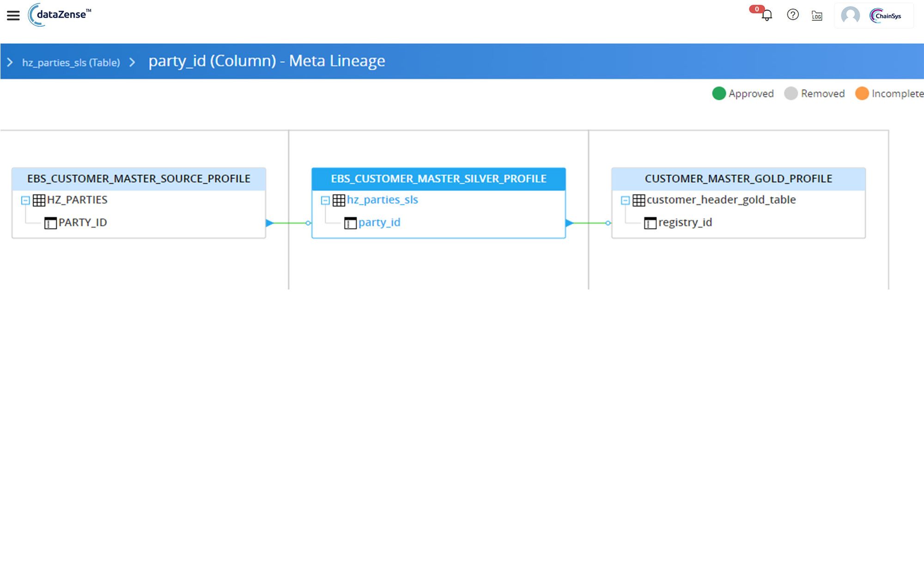
Task: Click the customer_header_gold_table grid icon
Action: [x=638, y=200]
